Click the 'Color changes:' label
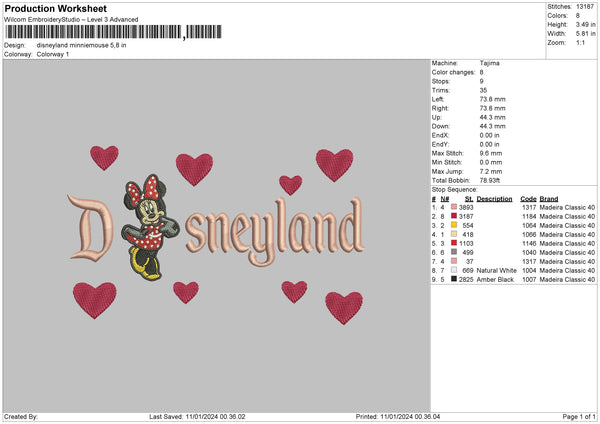This screenshot has height=424, width=600. point(453,72)
